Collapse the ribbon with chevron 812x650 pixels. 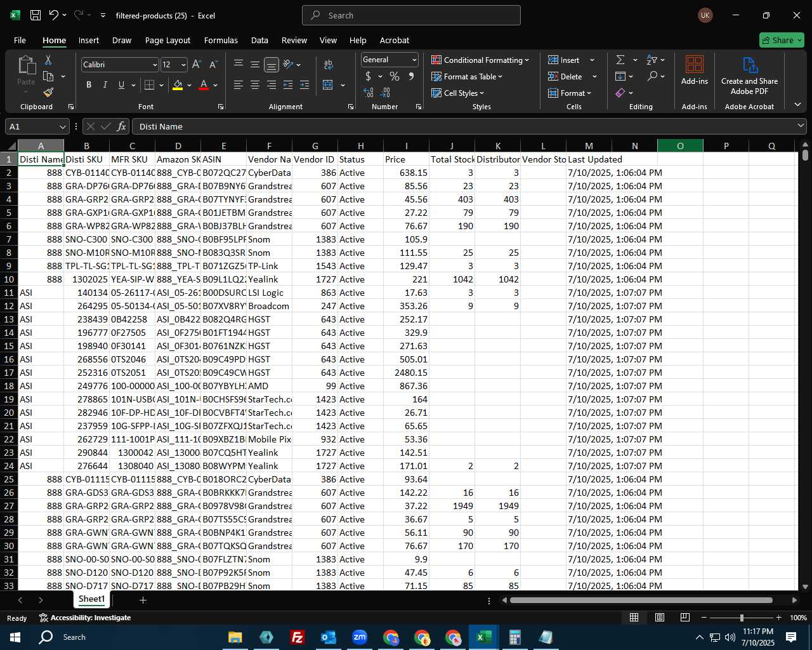pos(797,105)
